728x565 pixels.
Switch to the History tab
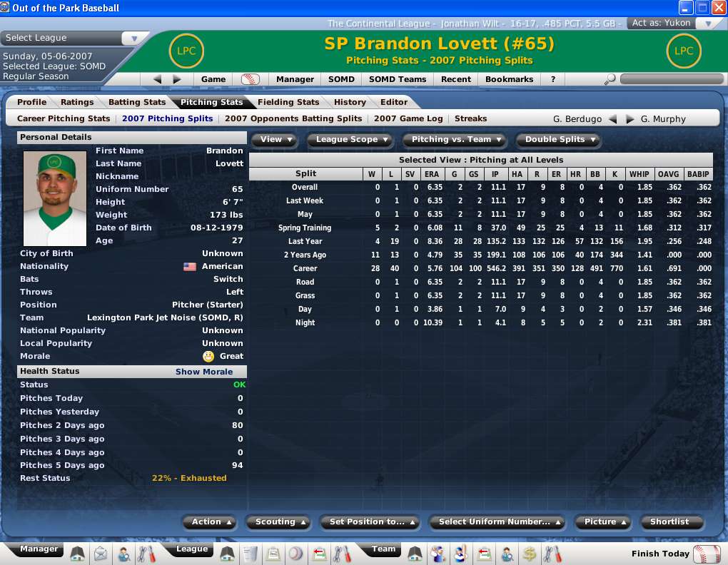(350, 102)
